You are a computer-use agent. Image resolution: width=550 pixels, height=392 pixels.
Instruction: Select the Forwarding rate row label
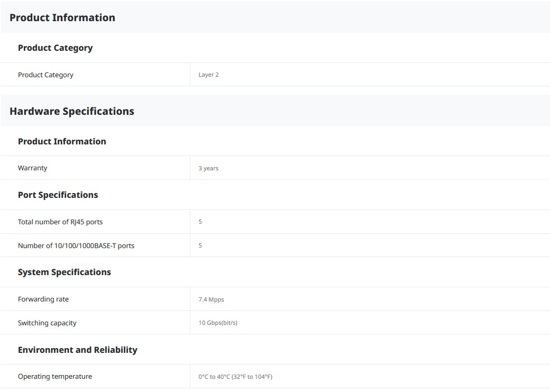click(x=43, y=299)
